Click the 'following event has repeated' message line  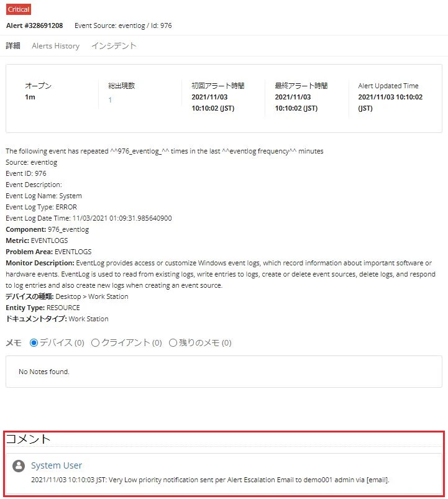click(x=165, y=151)
